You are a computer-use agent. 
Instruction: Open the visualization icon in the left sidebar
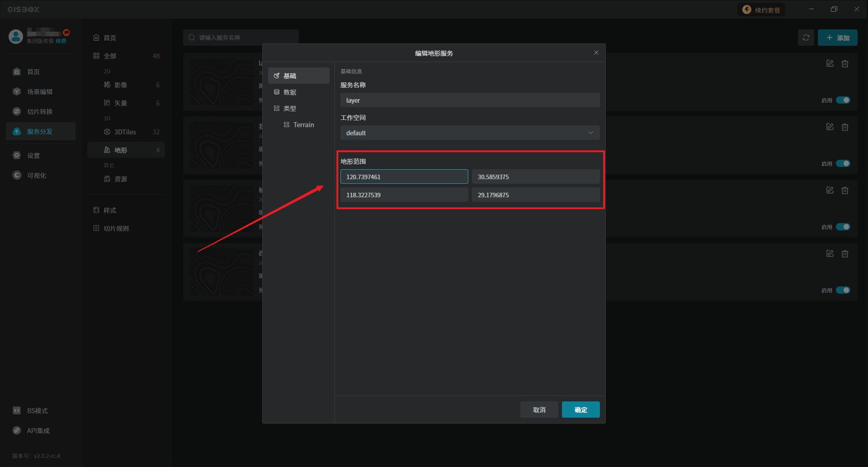tap(17, 176)
